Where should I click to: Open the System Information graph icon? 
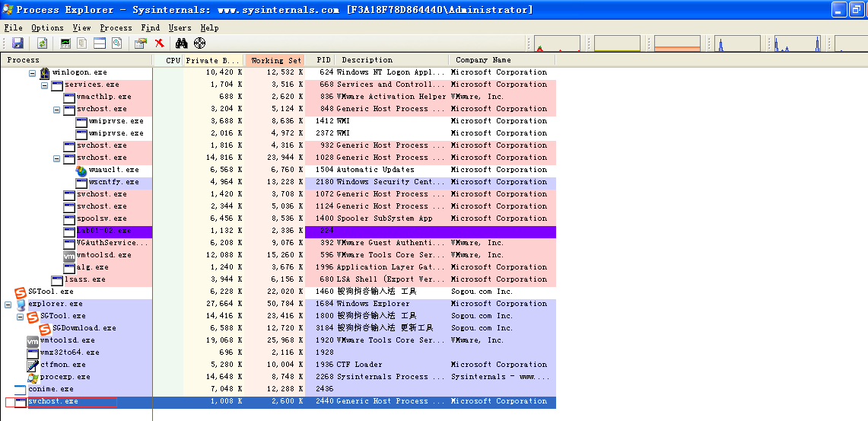tap(65, 43)
